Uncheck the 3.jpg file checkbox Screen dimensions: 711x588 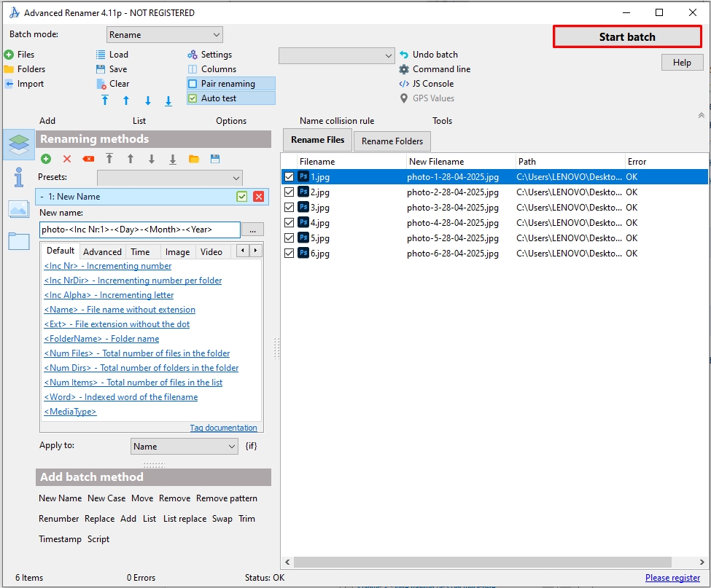[x=289, y=208]
